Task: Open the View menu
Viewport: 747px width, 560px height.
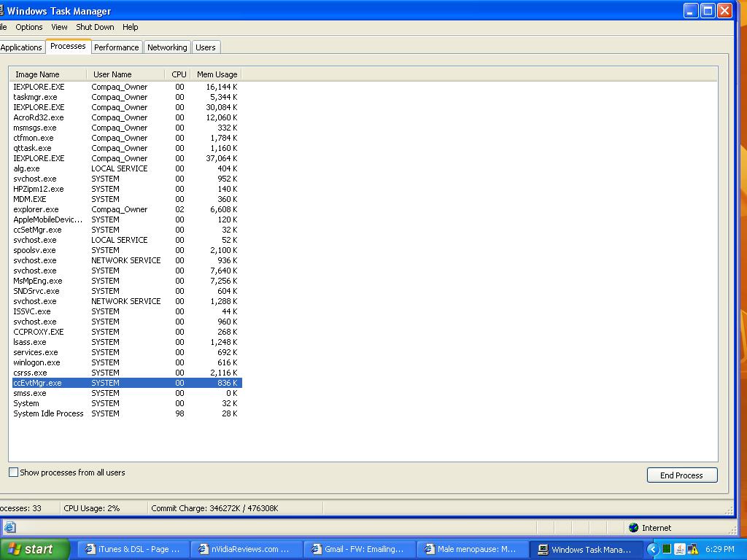Action: click(59, 27)
